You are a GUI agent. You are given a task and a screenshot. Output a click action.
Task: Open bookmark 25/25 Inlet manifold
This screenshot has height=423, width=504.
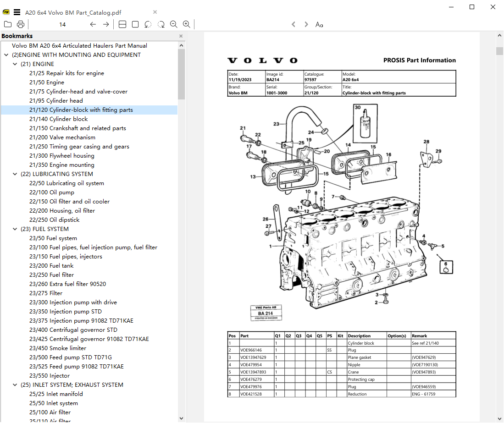coord(56,394)
